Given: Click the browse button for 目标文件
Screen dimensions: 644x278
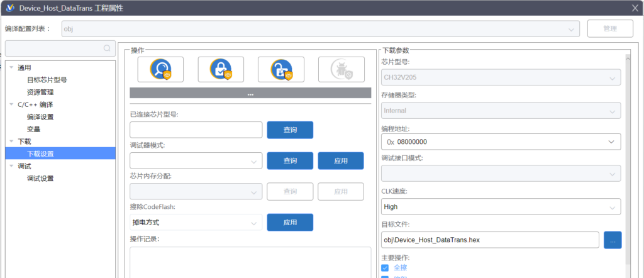Looking at the screenshot, I should 613,240.
